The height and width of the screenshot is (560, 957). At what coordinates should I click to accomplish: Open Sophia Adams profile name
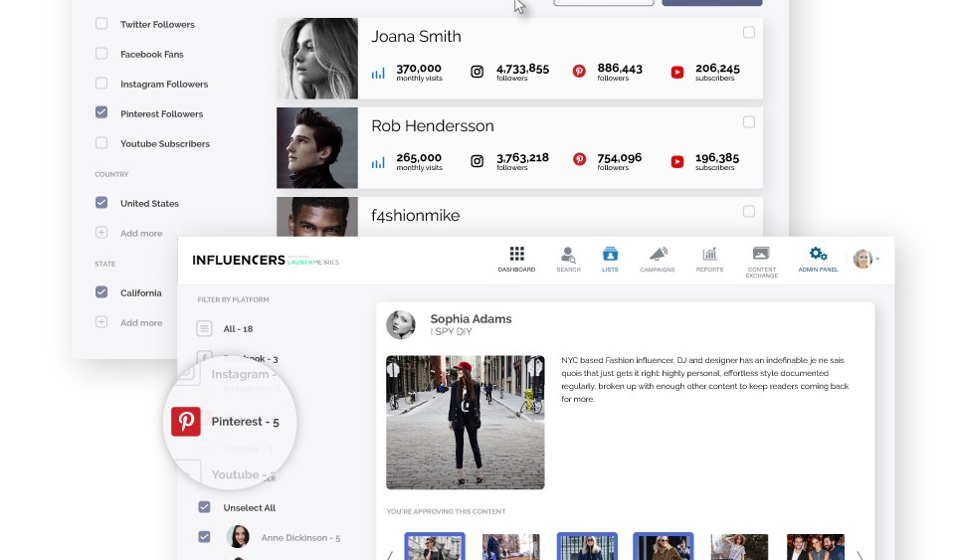[x=471, y=318]
